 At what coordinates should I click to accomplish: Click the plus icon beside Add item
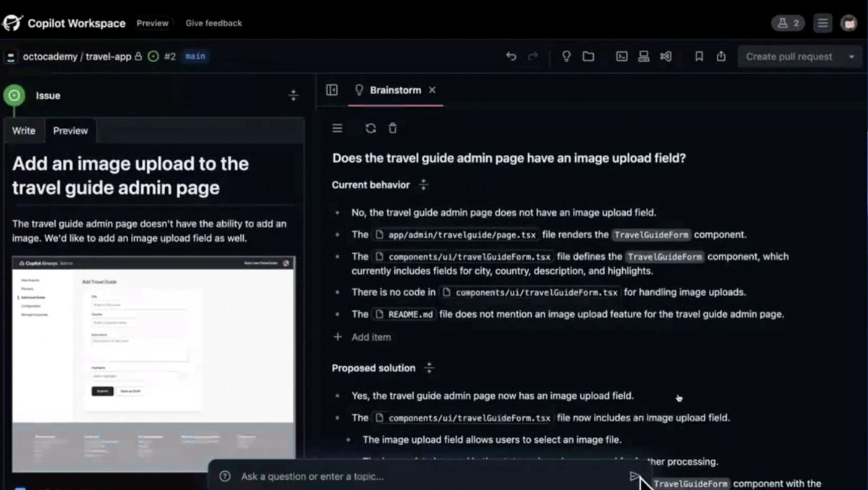pos(337,337)
